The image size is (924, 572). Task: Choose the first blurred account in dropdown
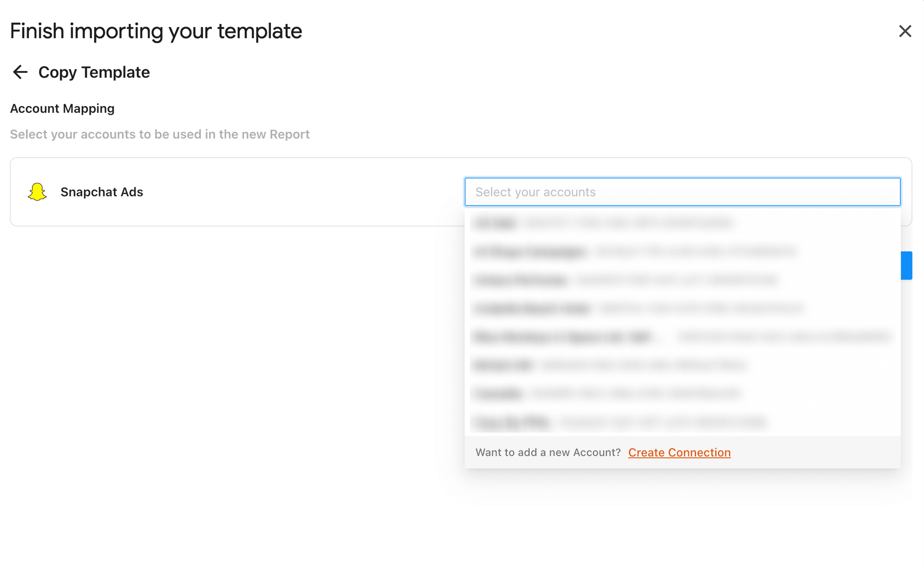tap(682, 223)
